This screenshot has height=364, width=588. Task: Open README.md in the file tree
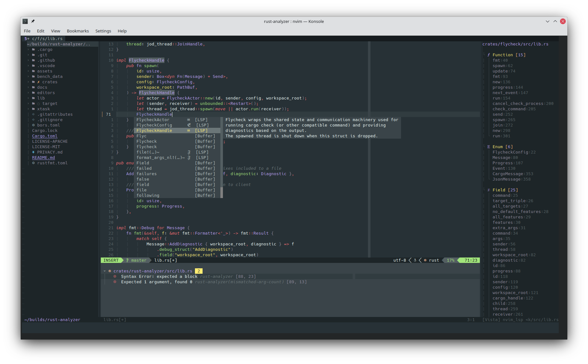point(43,158)
